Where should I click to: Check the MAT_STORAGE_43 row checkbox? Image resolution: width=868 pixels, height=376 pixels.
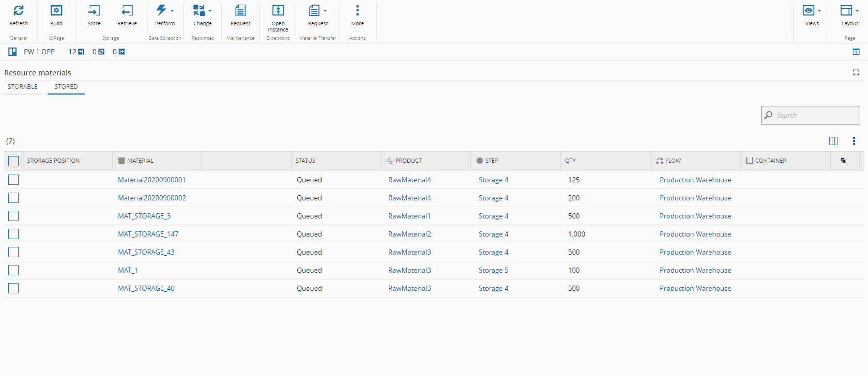(x=13, y=252)
